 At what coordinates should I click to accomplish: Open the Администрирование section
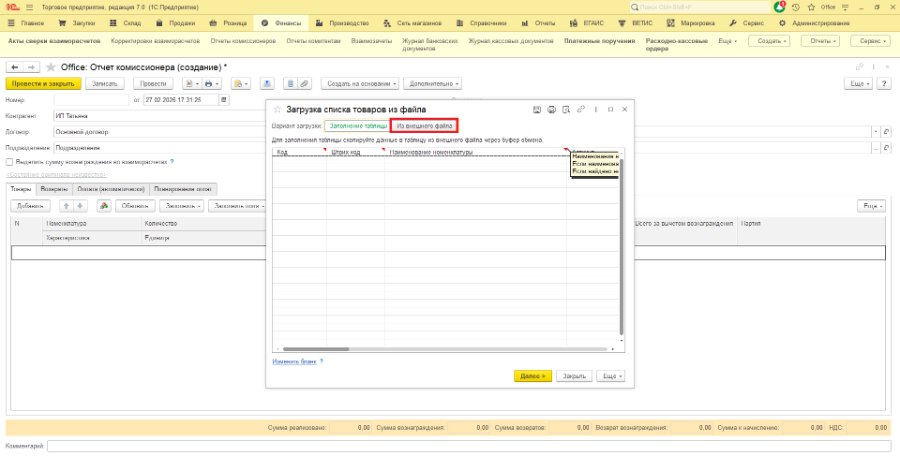(814, 23)
